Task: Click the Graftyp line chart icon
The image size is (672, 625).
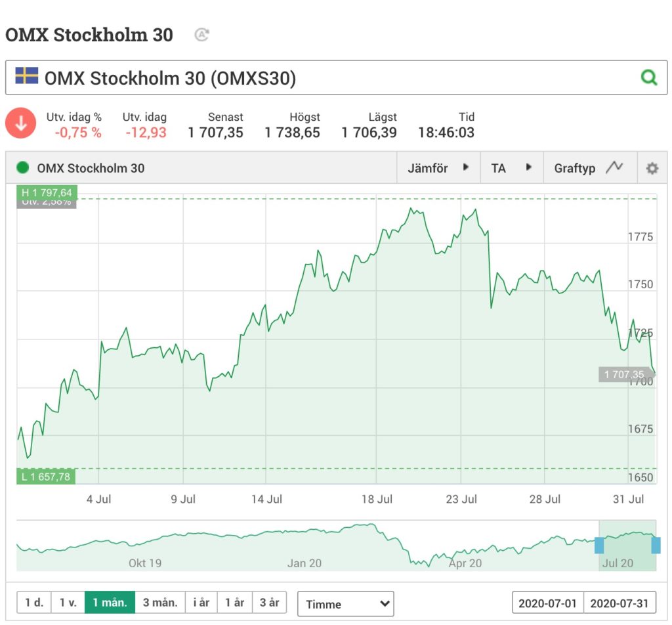Action: tap(614, 167)
